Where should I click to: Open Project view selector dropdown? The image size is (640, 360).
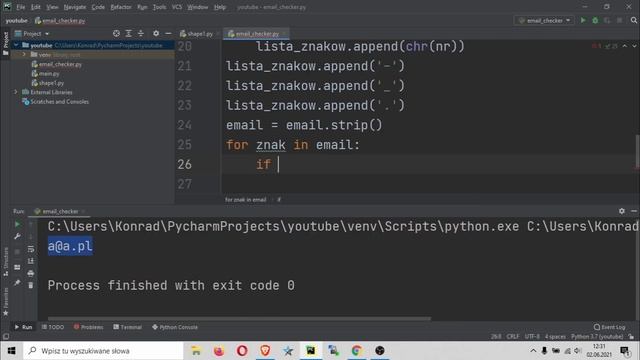pos(32,33)
